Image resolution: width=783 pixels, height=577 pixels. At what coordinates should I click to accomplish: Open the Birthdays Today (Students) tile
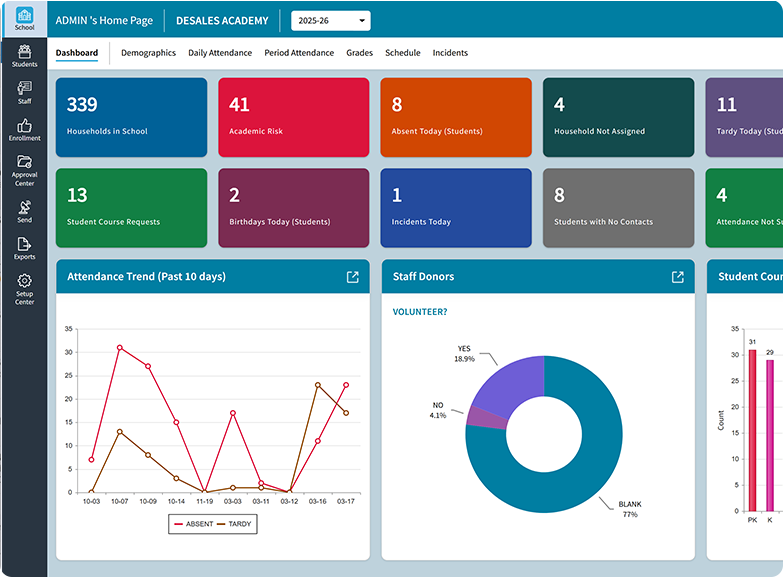pyautogui.click(x=294, y=208)
